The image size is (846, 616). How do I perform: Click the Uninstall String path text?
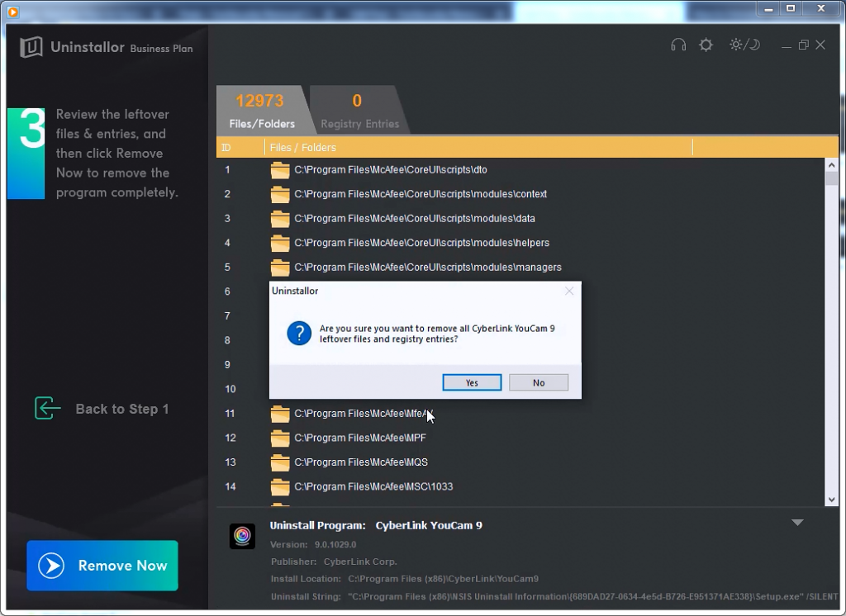coord(593,596)
